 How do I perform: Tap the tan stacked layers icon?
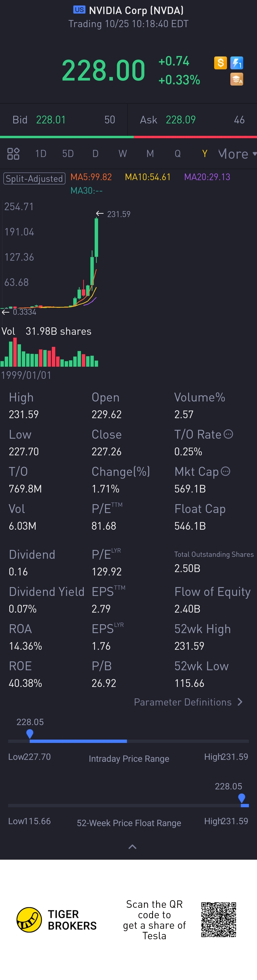(x=237, y=79)
